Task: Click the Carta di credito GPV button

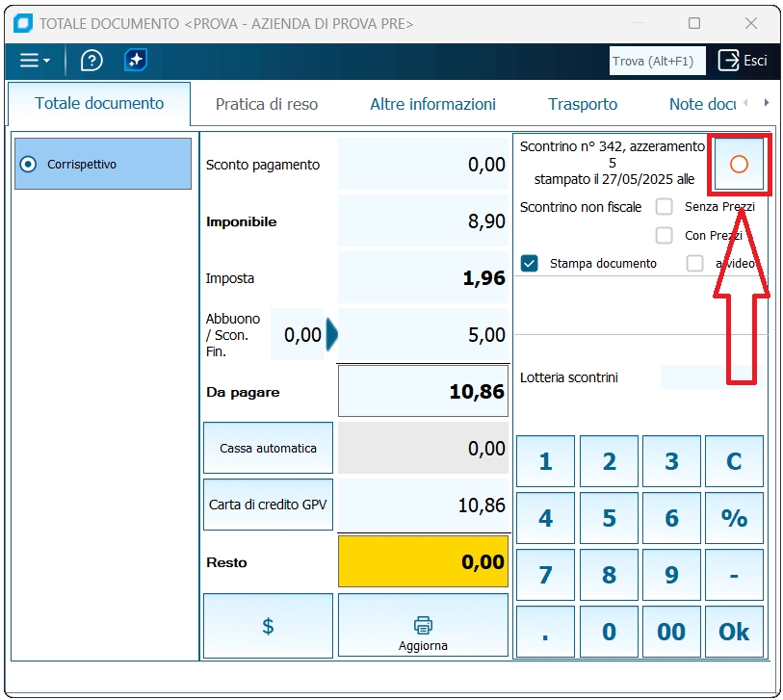Action: click(268, 505)
